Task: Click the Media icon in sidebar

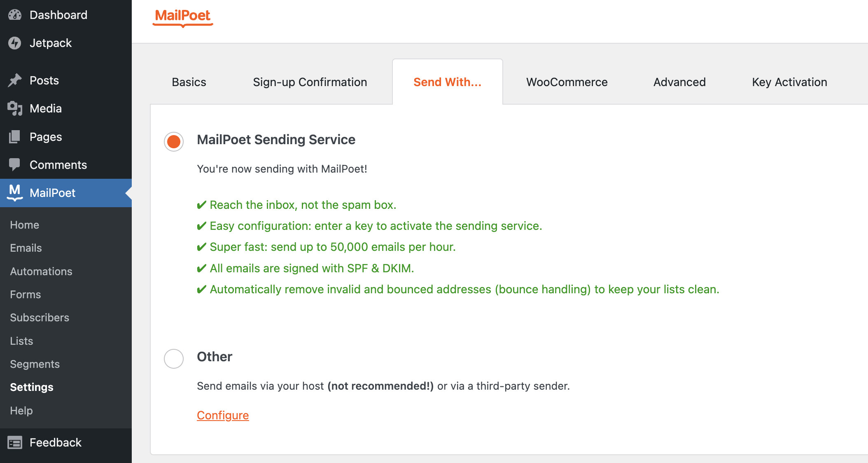Action: coord(15,108)
